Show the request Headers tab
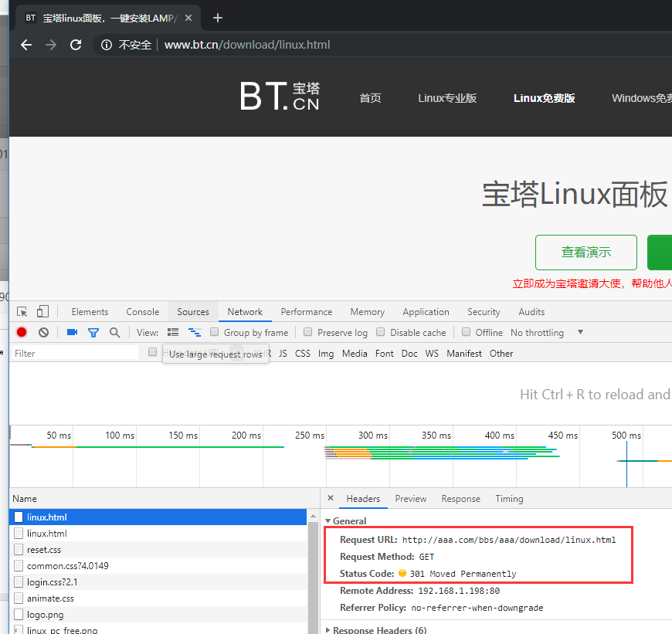Screen dimensions: 672x634 364,499
